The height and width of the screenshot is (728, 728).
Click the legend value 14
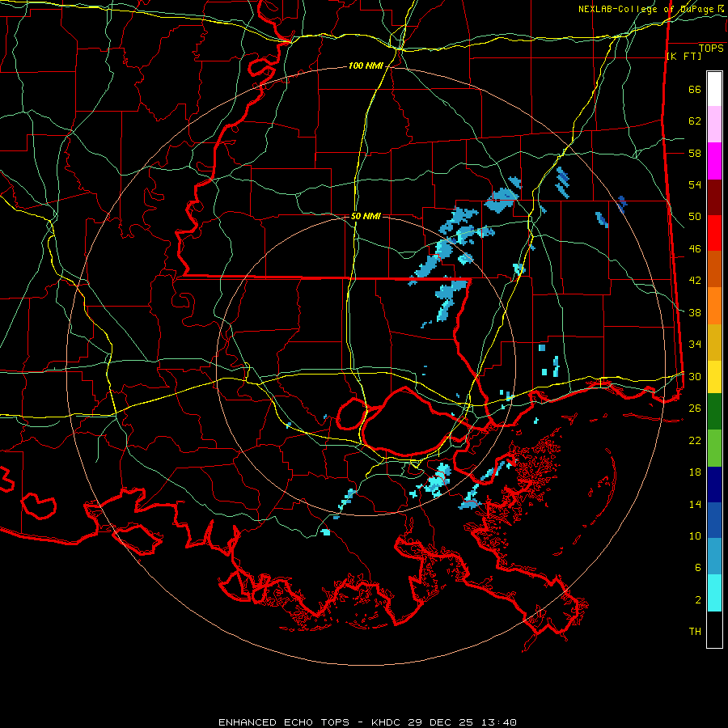pos(695,504)
